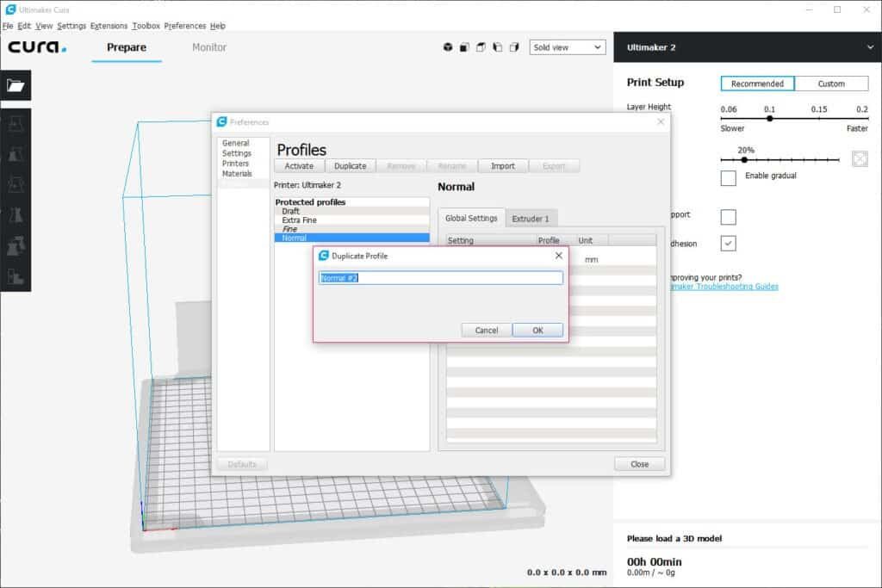This screenshot has width=882, height=588.
Task: Select the Move tool in left toolbar
Action: point(16,124)
